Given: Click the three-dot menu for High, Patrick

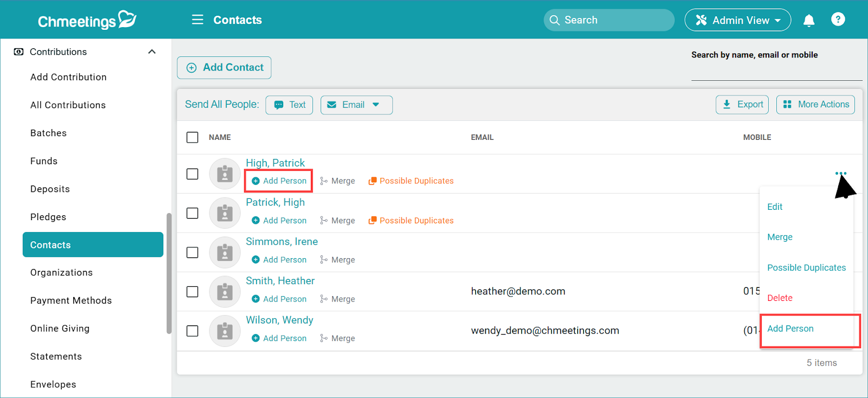Looking at the screenshot, I should [840, 174].
